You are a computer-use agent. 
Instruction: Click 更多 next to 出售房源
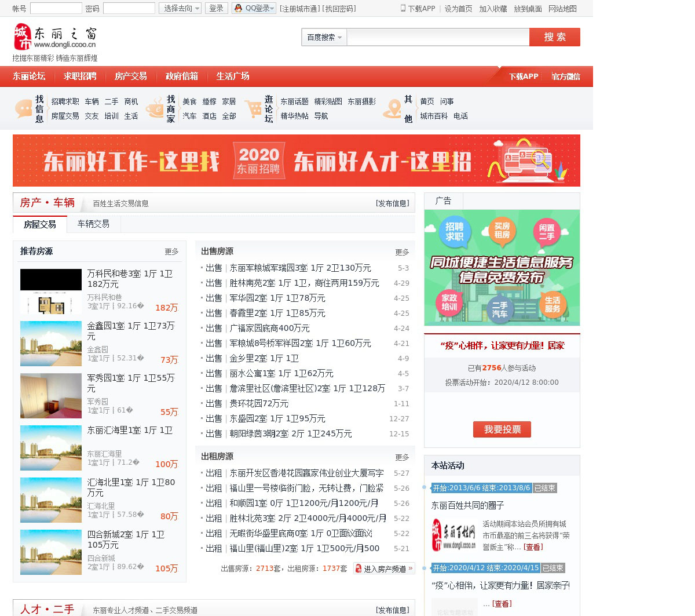point(402,252)
